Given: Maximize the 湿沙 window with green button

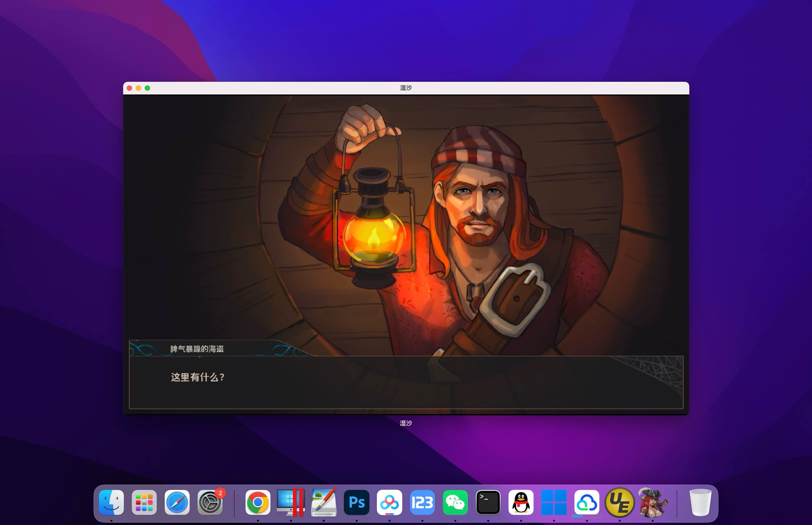Looking at the screenshot, I should [147, 88].
